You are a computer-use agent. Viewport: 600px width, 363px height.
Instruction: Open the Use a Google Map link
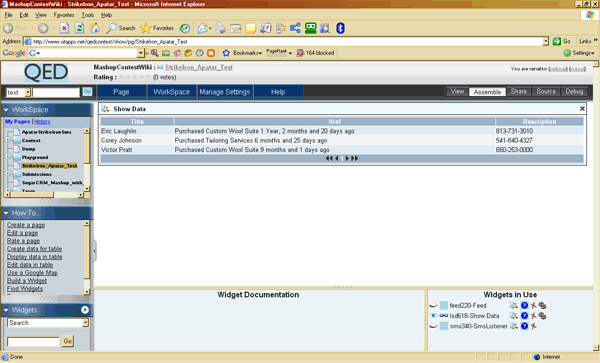32,273
